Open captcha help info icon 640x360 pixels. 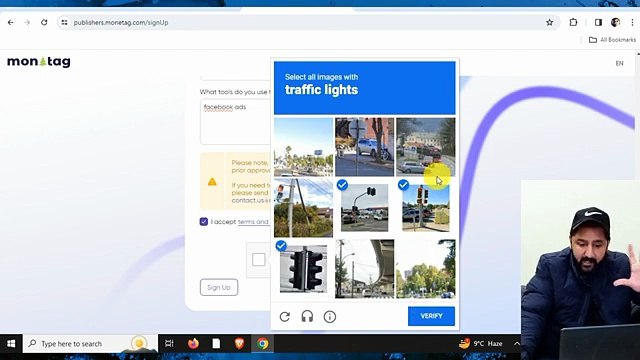330,316
